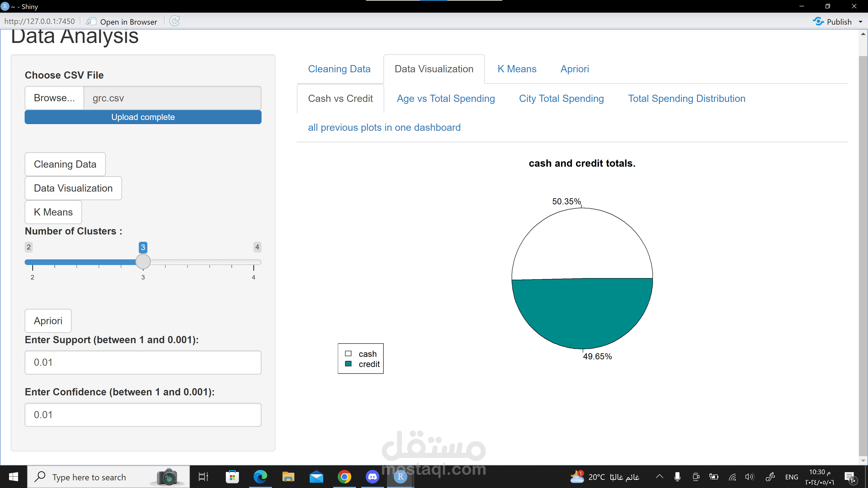
Task: Click the Data Visualization sidebar button
Action: (73, 188)
